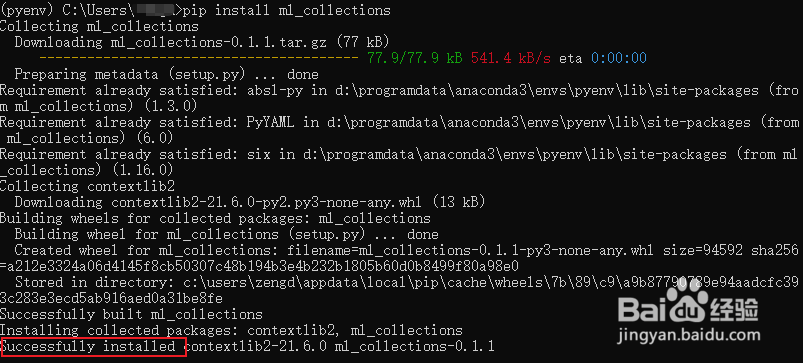Click the blue 'eta 0:00:00' time text
This screenshot has height=363, width=804.
click(x=603, y=58)
